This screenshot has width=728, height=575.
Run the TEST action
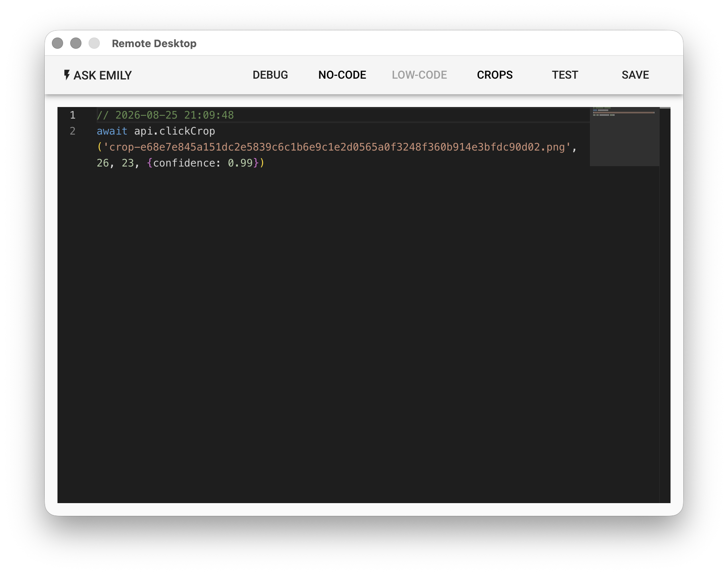point(565,75)
